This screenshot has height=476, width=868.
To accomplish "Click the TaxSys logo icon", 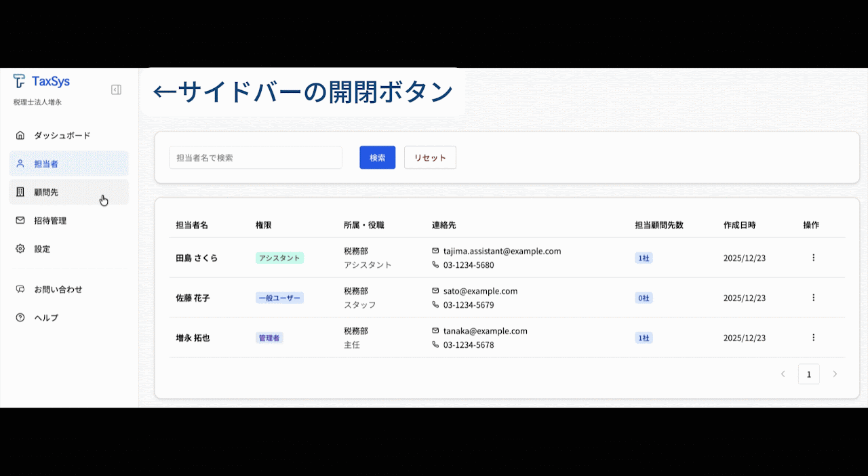I will 19,81.
